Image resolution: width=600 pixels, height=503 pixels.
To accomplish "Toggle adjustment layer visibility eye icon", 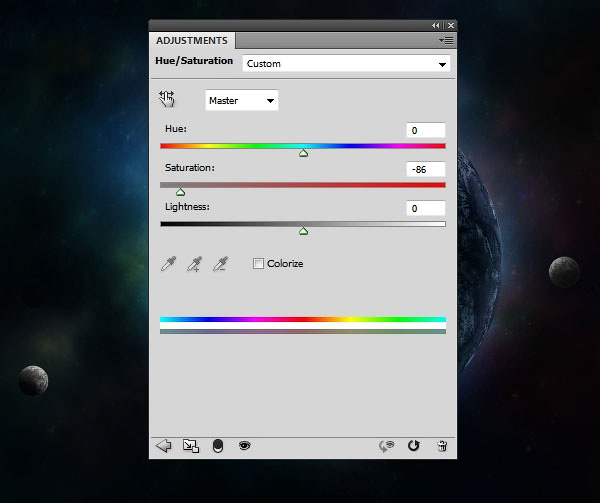I will click(245, 445).
